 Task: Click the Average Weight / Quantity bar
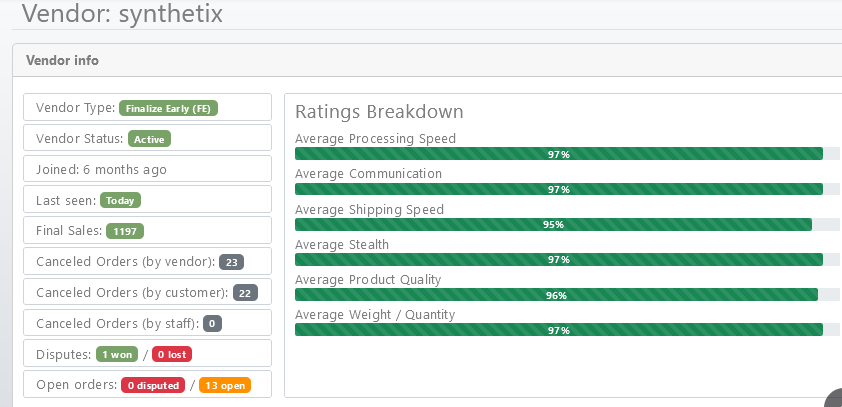pyautogui.click(x=558, y=330)
